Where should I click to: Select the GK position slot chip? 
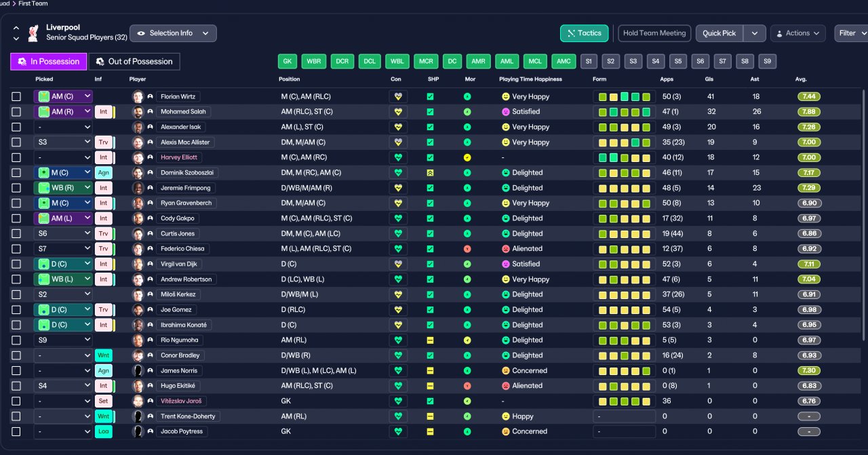[288, 62]
